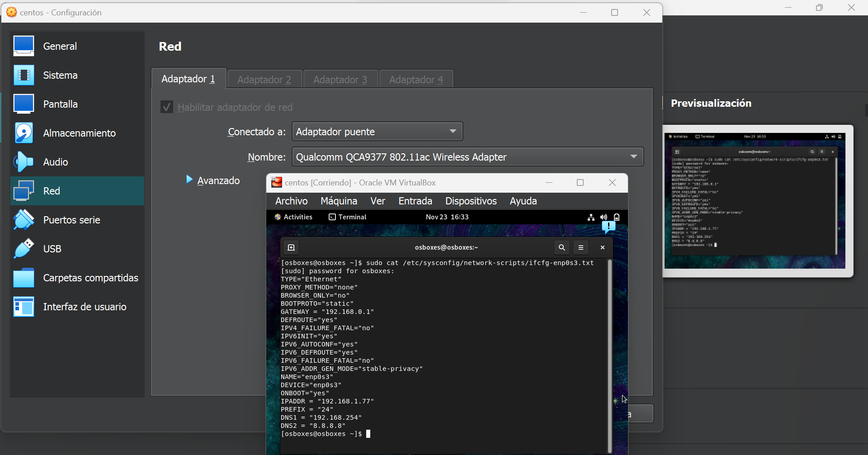This screenshot has width=868, height=455.
Task: Select the General category label
Action: click(x=60, y=46)
